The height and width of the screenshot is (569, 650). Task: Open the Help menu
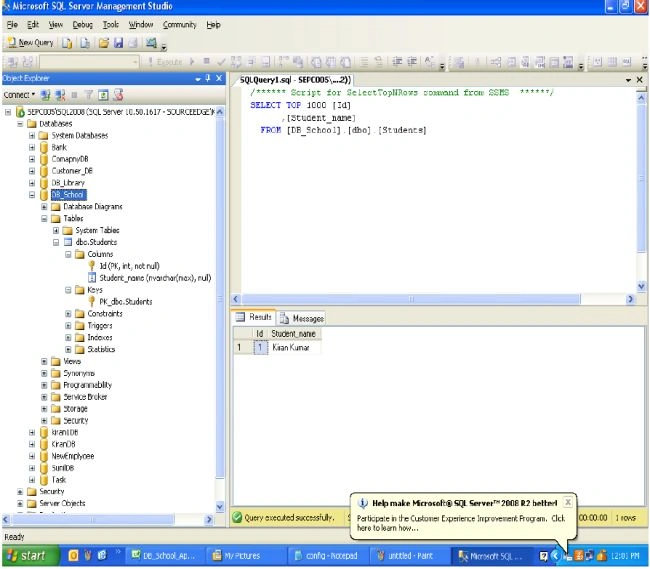pyautogui.click(x=213, y=25)
